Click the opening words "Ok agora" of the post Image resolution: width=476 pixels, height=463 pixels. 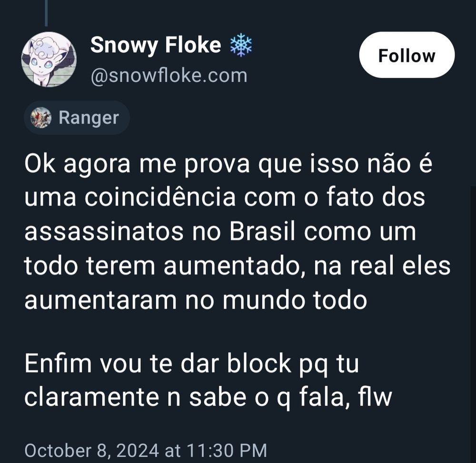78,164
